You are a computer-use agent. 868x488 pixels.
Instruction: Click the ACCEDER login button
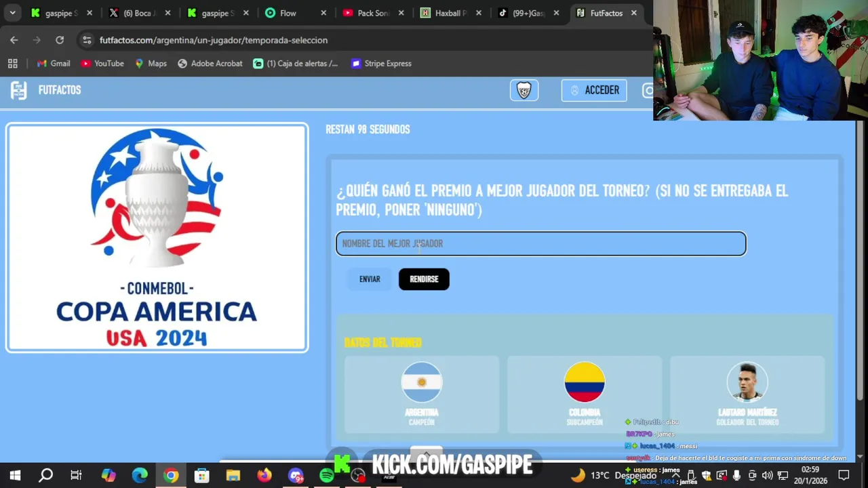click(x=594, y=90)
